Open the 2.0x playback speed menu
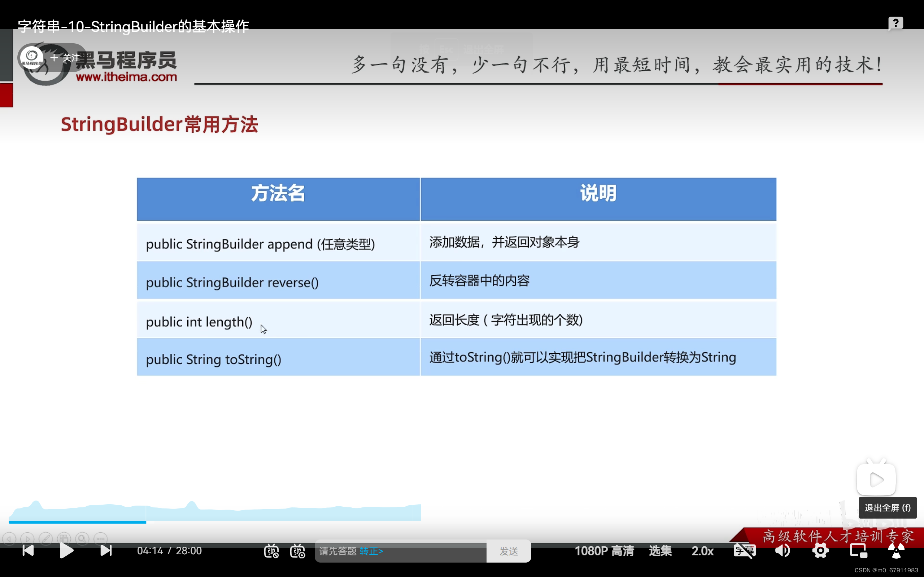Viewport: 924px width, 577px height. click(702, 551)
